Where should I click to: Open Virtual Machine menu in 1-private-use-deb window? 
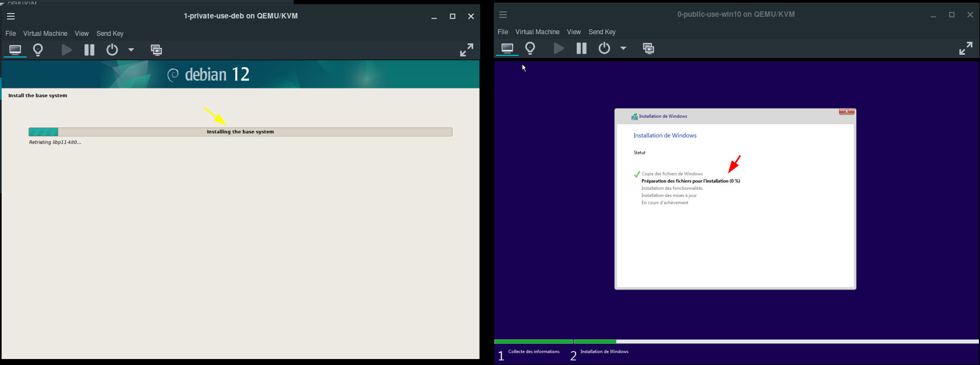pyautogui.click(x=45, y=34)
